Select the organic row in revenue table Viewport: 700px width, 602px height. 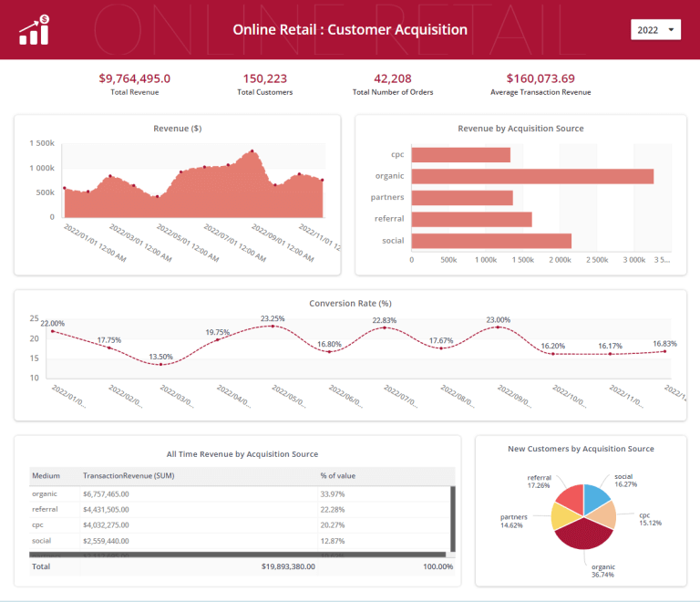[x=182, y=493]
